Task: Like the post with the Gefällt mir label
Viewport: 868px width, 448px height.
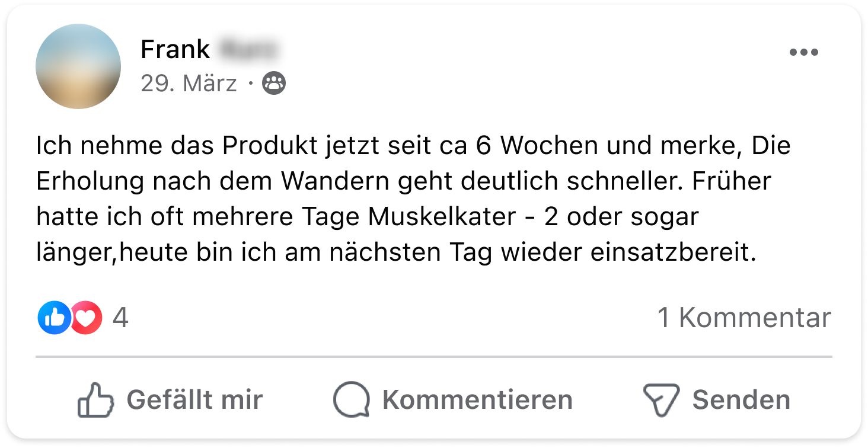Action: pyautogui.click(x=194, y=399)
